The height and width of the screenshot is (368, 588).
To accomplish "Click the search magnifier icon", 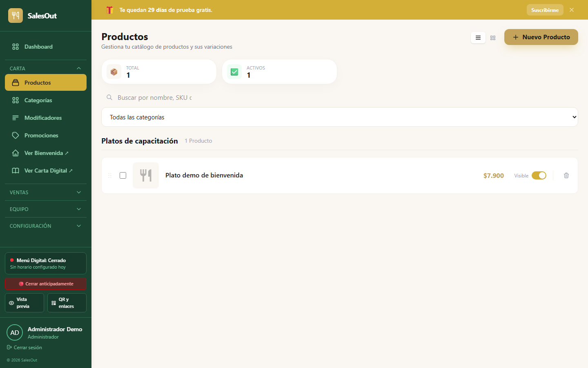I will coord(109,97).
